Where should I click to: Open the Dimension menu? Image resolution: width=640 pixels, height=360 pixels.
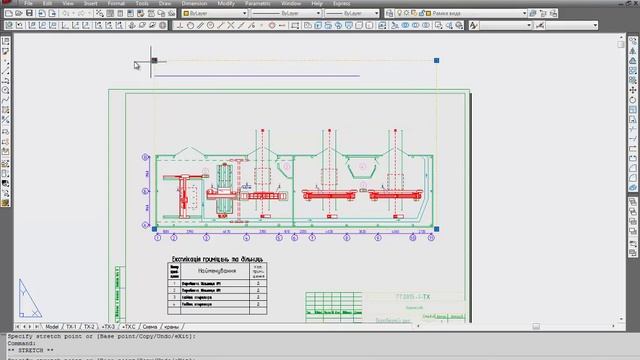pos(194,3)
